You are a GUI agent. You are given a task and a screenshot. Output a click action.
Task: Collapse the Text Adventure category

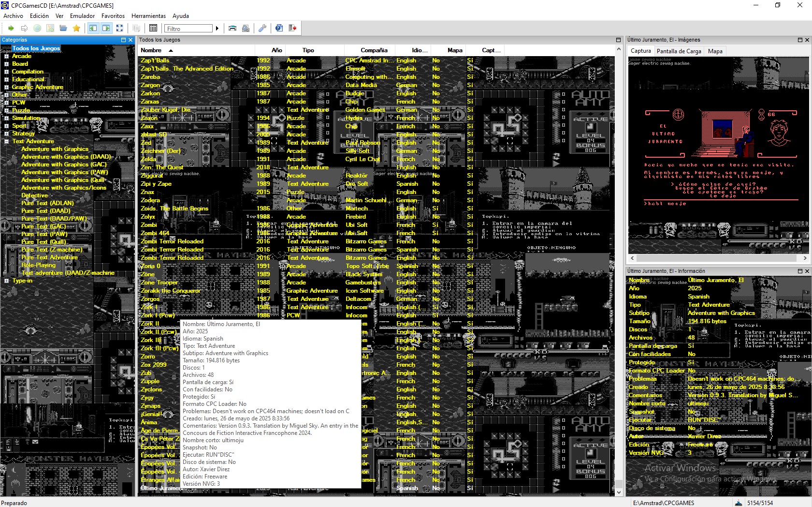coord(6,141)
